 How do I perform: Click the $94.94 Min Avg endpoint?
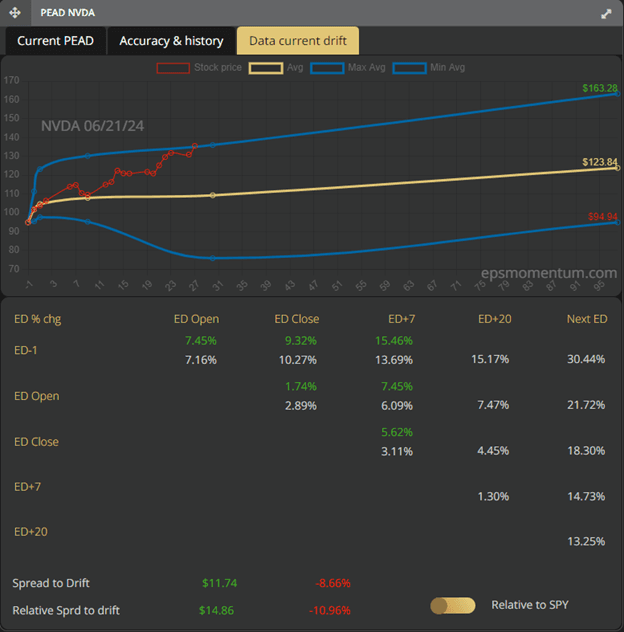[x=618, y=222]
